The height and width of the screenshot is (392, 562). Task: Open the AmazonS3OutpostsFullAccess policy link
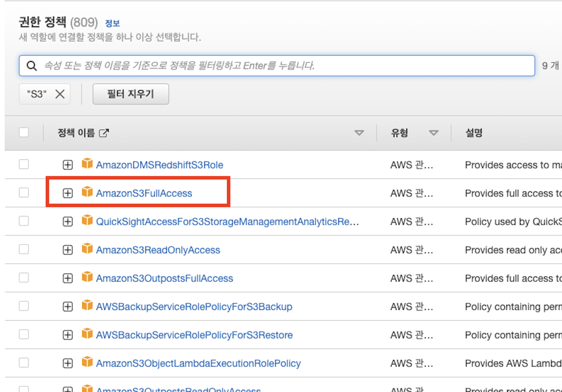(x=165, y=278)
